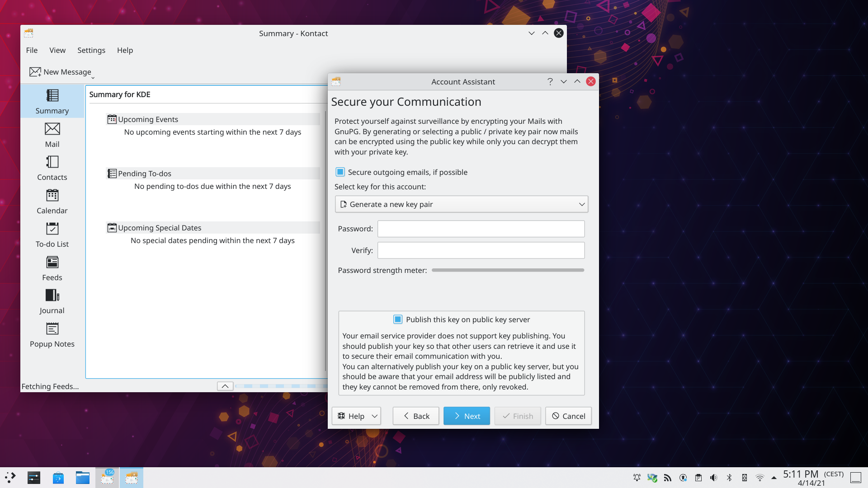Open the Bluetooth tray icon
The height and width of the screenshot is (488, 868).
(x=729, y=478)
